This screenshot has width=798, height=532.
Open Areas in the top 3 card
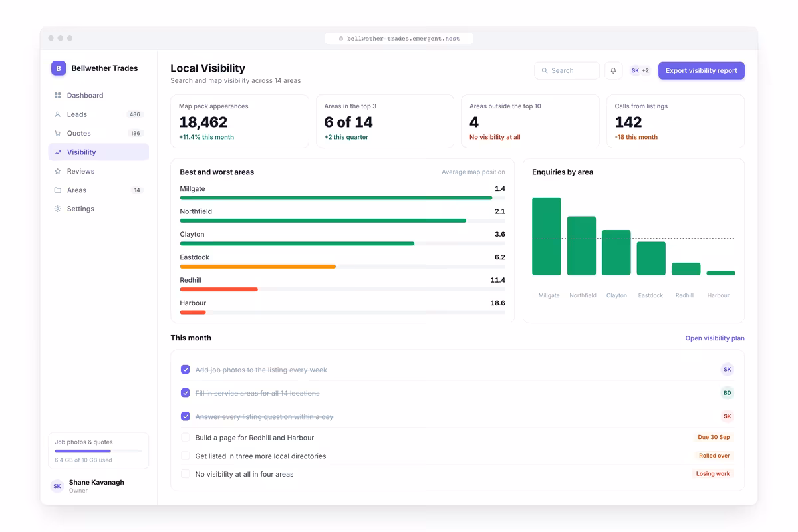click(x=385, y=121)
